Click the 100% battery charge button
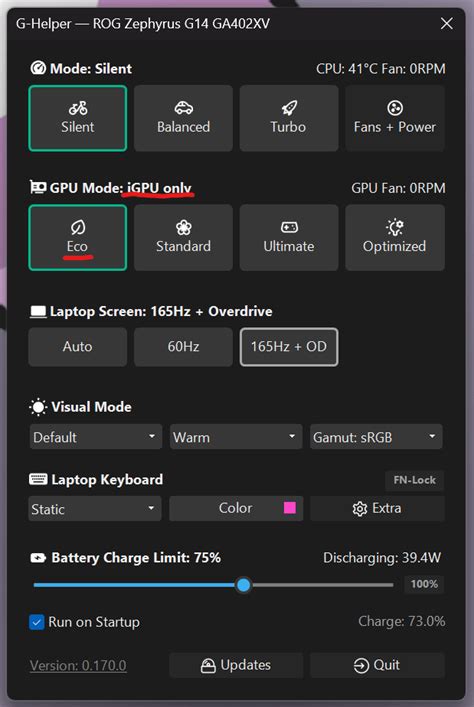474x707 pixels. [424, 584]
